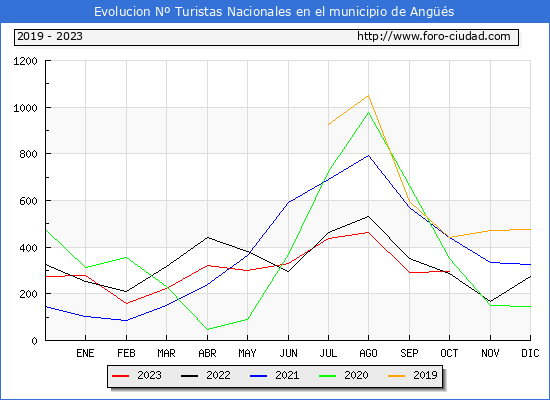
Task: Click the red 2023 low point at FEB
Action: pos(126,303)
